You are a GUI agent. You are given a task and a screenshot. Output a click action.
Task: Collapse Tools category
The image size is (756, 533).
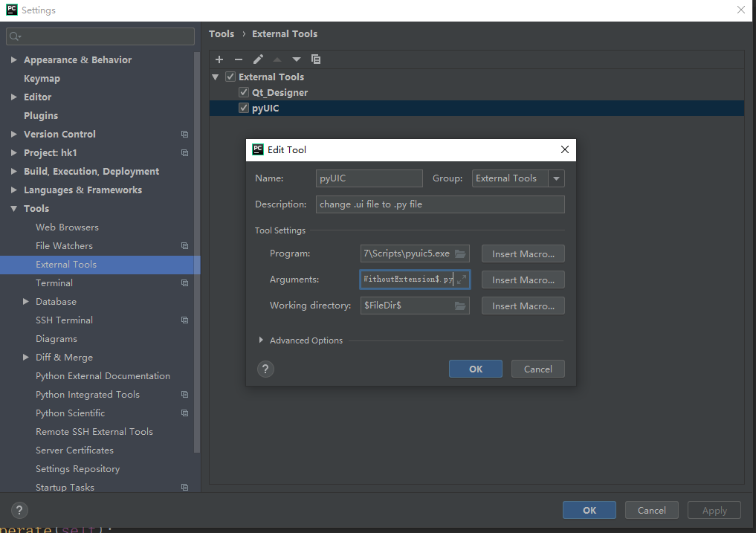[x=14, y=208]
